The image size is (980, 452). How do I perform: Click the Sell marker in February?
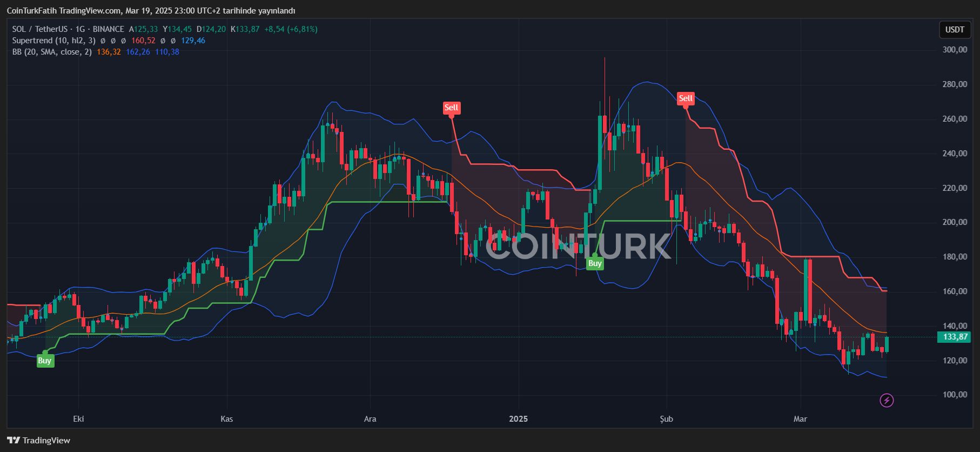click(x=686, y=98)
